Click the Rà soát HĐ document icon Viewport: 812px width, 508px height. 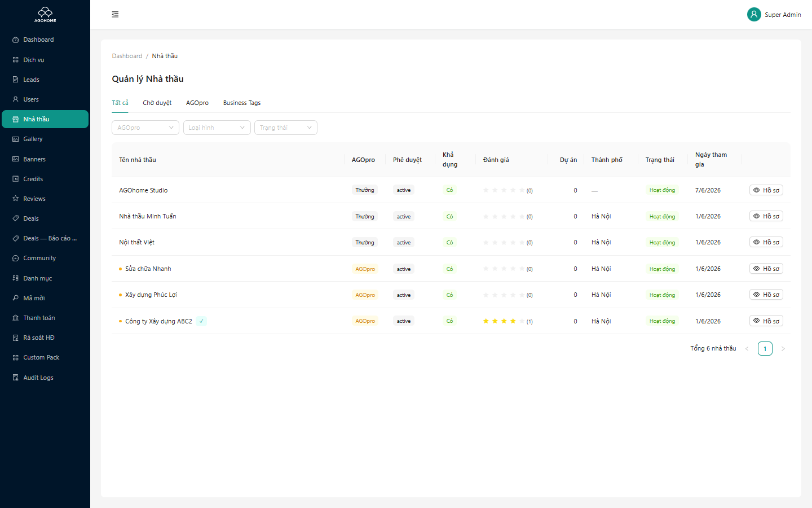16,338
